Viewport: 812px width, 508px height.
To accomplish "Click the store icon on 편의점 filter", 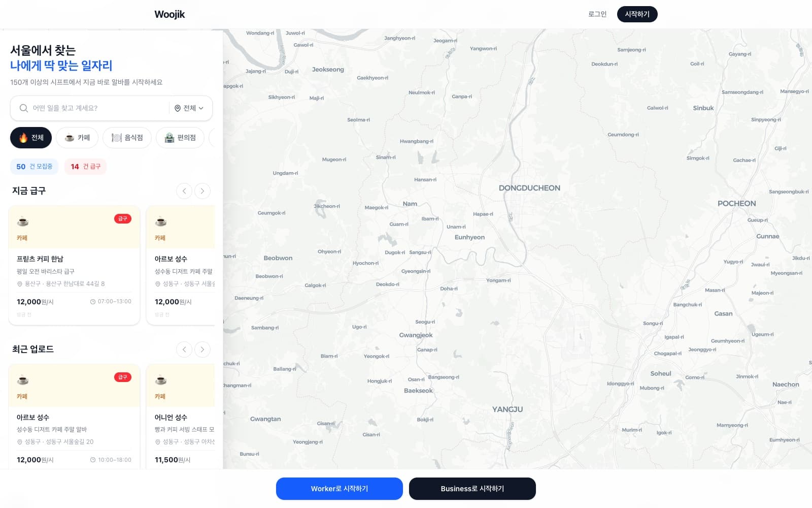I will (x=168, y=137).
